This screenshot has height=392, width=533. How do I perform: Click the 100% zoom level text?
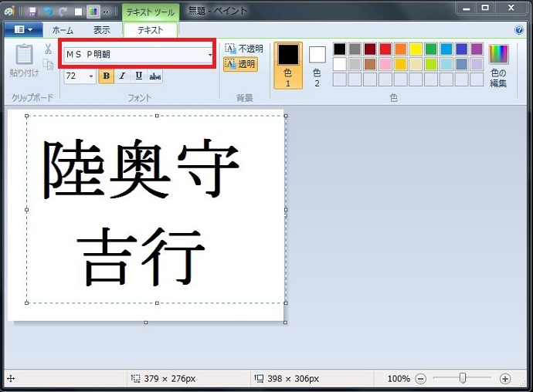(399, 378)
